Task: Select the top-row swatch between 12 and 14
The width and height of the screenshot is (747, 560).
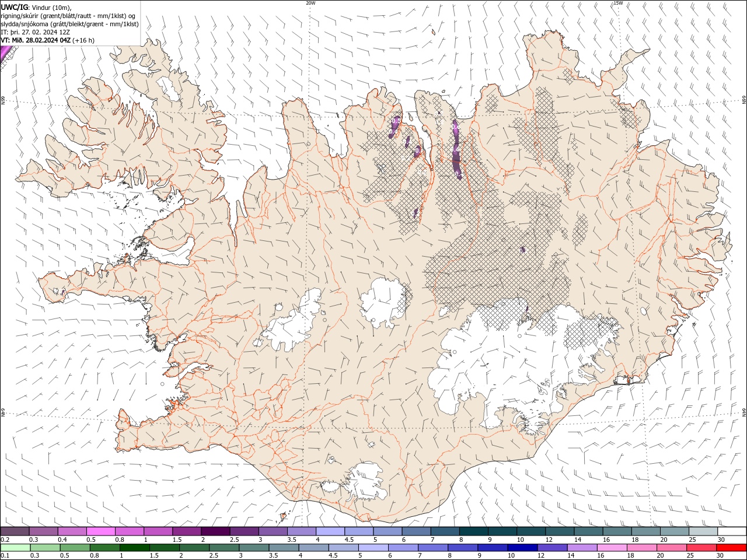Action: [560, 531]
